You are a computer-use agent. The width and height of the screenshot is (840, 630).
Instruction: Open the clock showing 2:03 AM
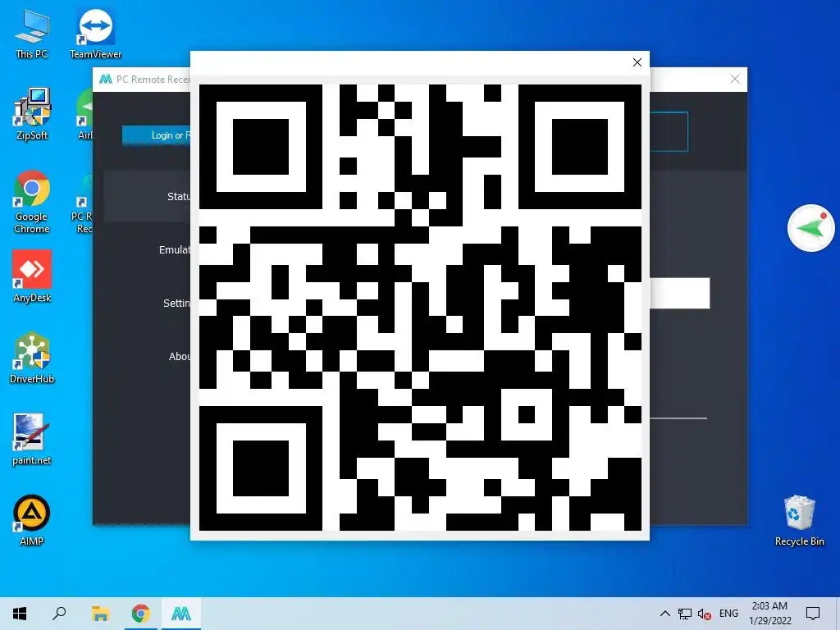point(769,614)
